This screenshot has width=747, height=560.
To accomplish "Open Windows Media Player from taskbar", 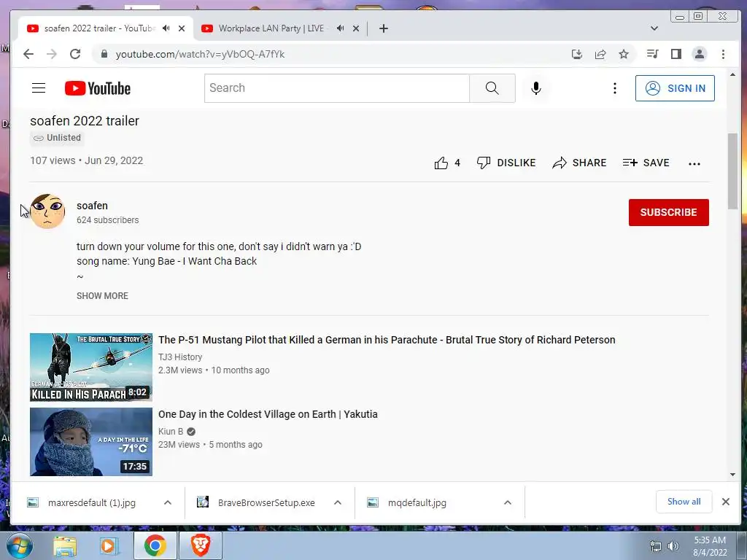I will (109, 545).
